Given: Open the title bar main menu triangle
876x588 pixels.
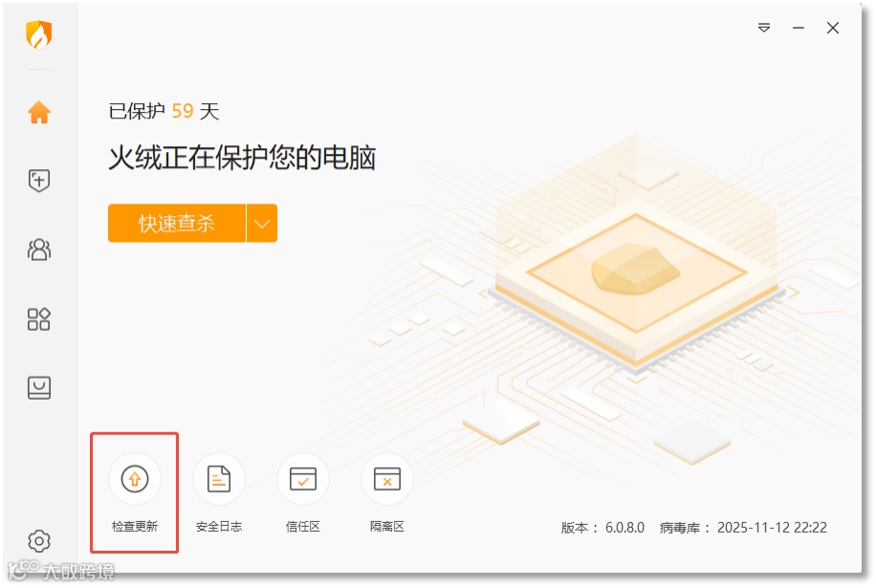Looking at the screenshot, I should [764, 28].
